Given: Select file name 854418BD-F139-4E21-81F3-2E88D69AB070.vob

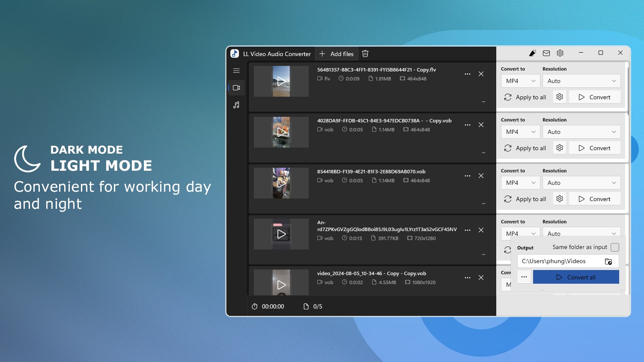Looking at the screenshot, I should 371,172.
